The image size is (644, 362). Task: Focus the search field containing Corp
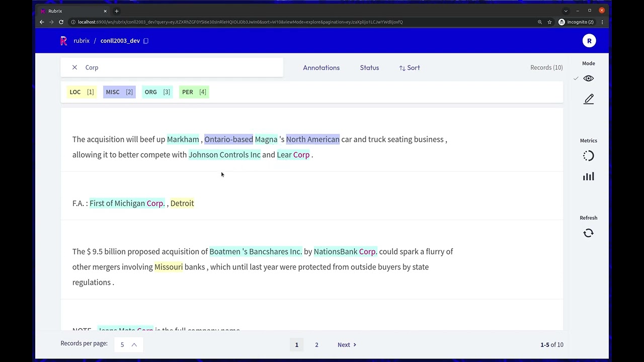172,67
